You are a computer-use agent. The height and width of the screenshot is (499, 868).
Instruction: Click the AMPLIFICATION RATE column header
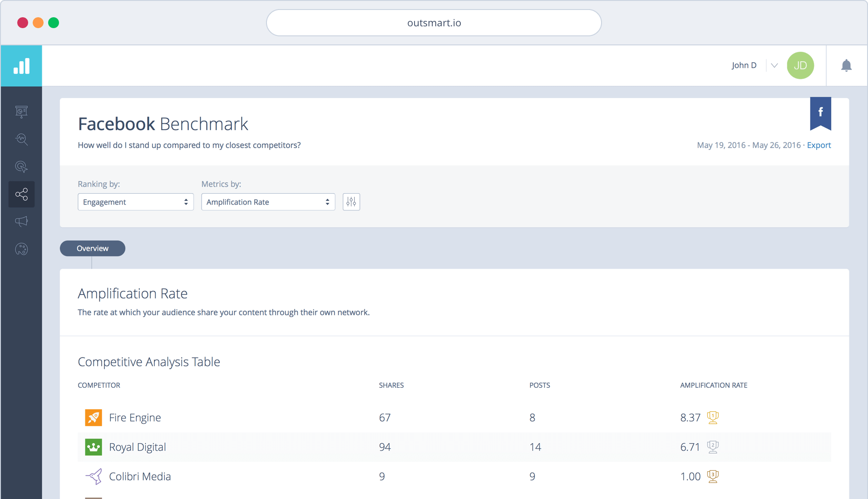[714, 385]
